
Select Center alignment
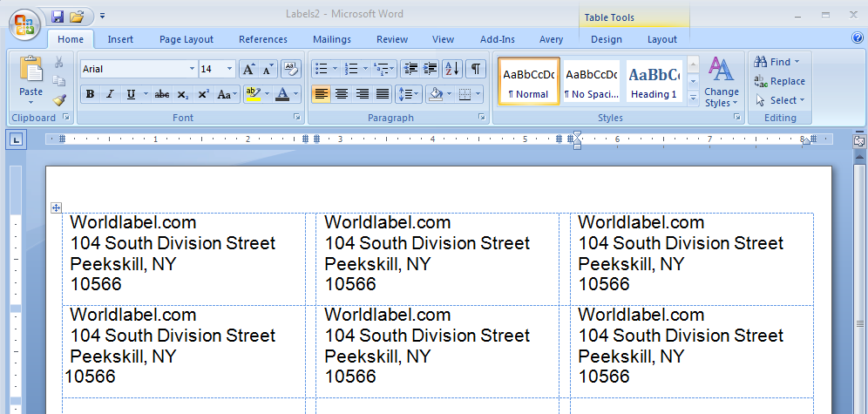click(342, 94)
